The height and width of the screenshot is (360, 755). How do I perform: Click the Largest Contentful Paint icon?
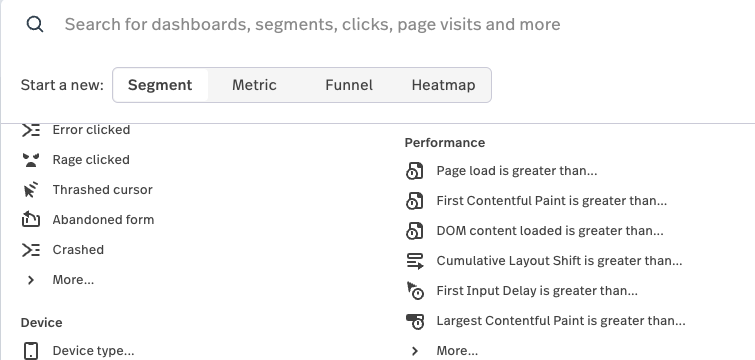[x=415, y=321]
